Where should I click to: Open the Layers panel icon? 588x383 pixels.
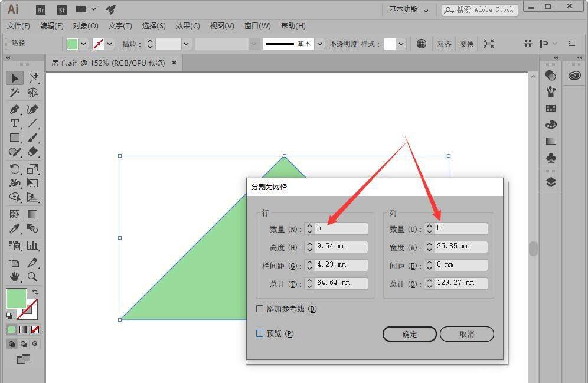(x=551, y=182)
